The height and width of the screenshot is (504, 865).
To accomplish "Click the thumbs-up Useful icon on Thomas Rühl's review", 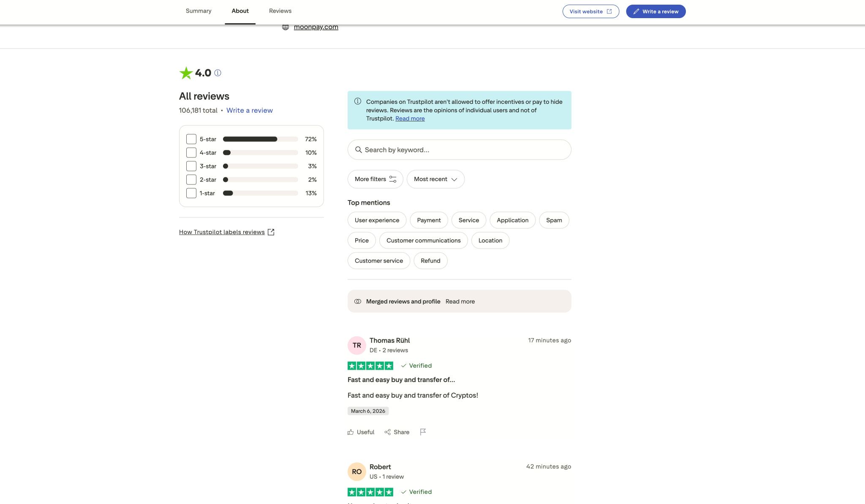I will tap(351, 432).
